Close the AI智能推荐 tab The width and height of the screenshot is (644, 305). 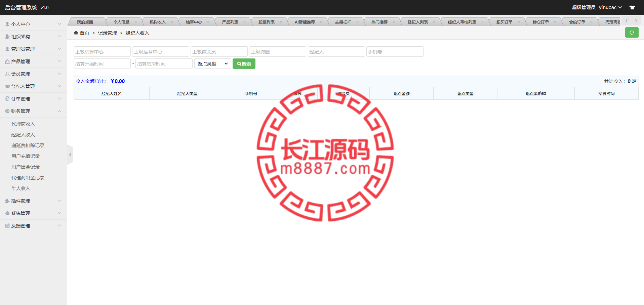(x=321, y=22)
